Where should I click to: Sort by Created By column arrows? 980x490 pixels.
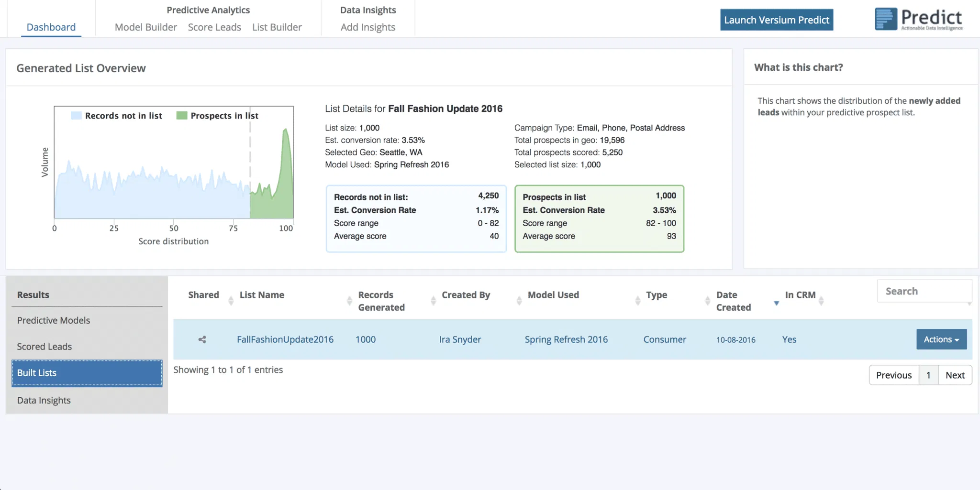tap(519, 301)
